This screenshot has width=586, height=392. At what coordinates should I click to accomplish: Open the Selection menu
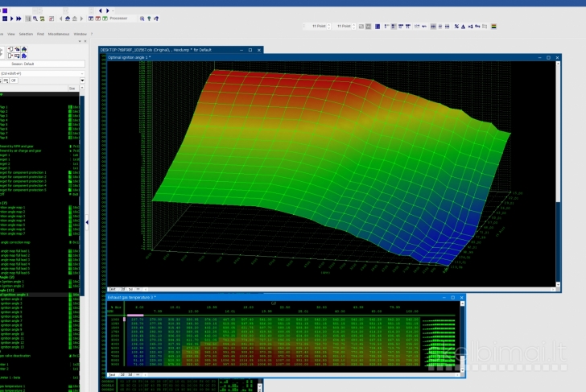26,34
